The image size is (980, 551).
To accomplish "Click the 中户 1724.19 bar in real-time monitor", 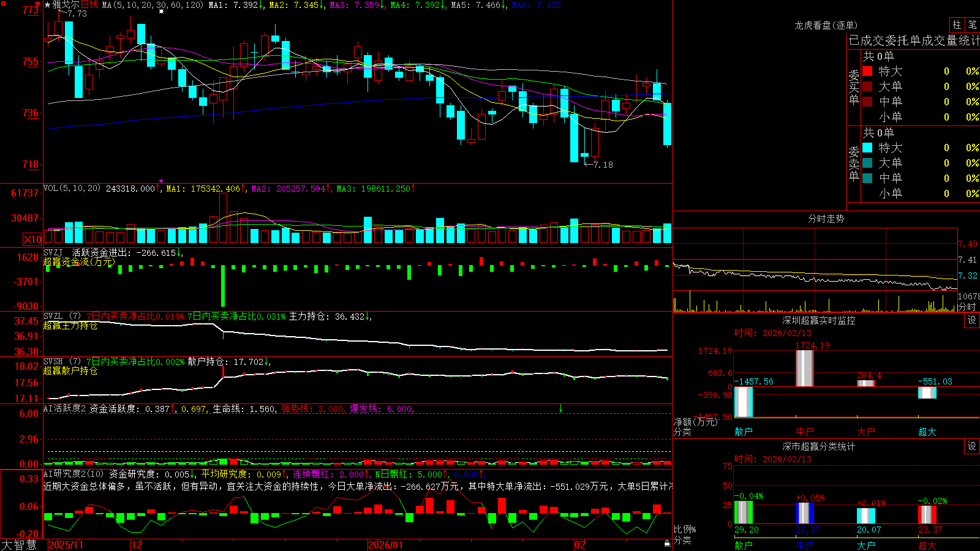I will pyautogui.click(x=805, y=368).
